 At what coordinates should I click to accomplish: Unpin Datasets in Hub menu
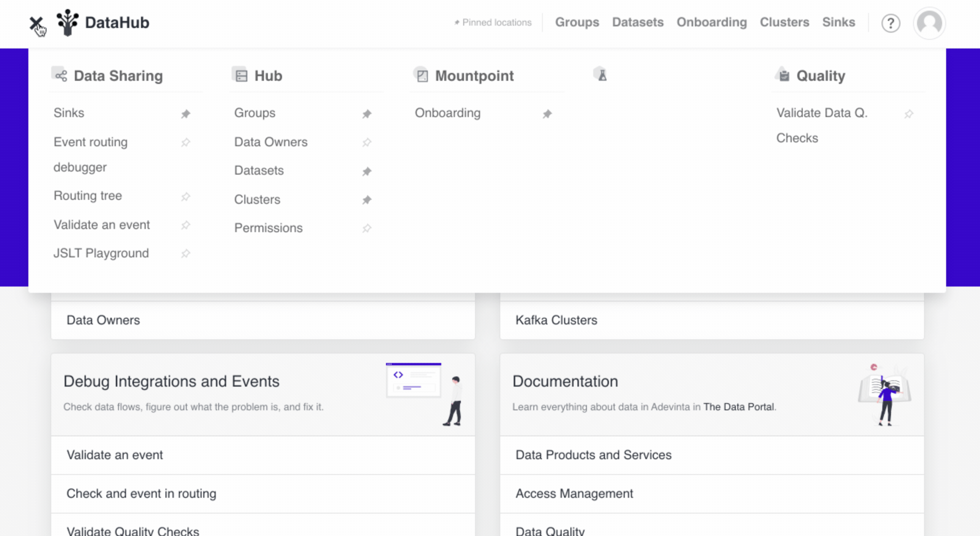point(367,171)
